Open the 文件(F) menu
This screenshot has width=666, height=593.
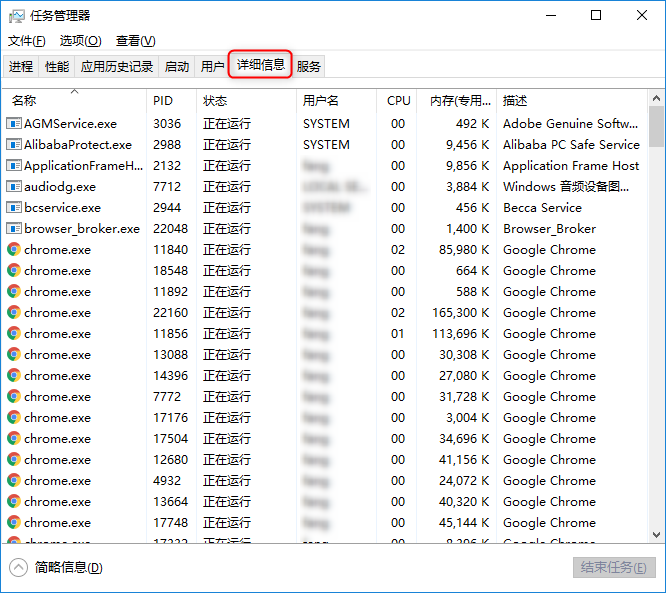27,41
